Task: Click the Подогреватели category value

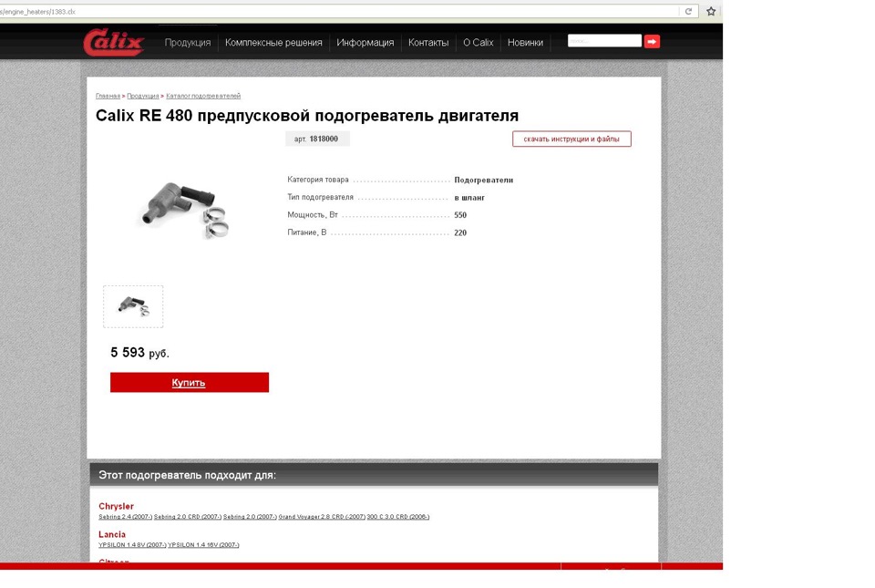Action: (x=483, y=181)
